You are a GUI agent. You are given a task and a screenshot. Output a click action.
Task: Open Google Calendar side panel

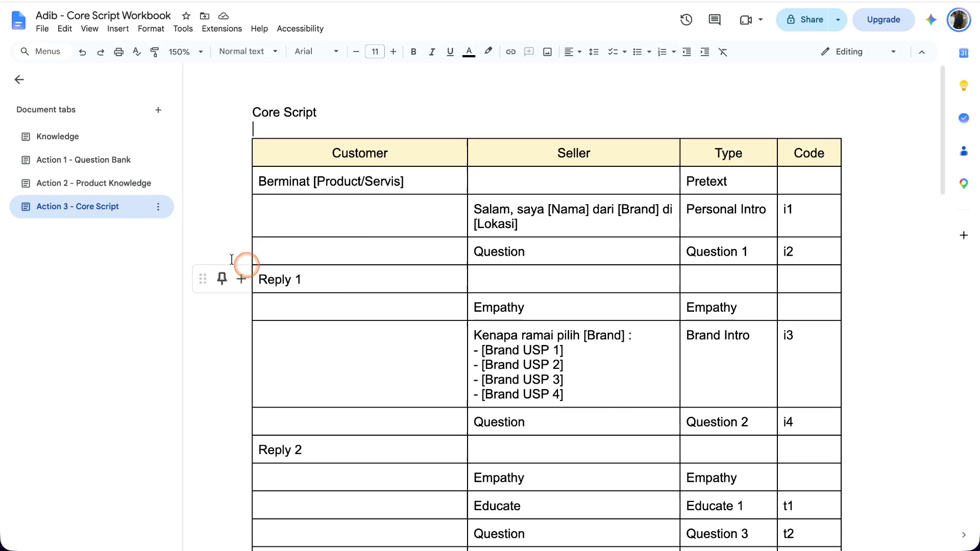point(964,53)
